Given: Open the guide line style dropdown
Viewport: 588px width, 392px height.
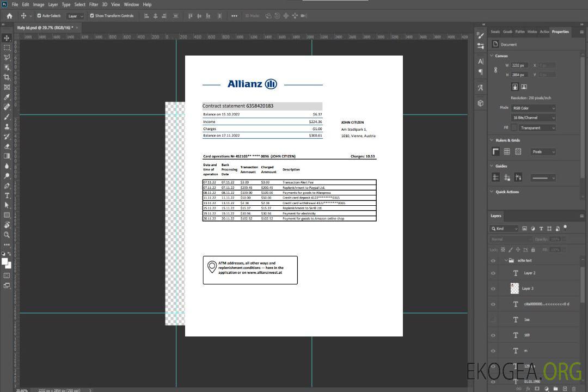Looking at the screenshot, I should pos(543,178).
